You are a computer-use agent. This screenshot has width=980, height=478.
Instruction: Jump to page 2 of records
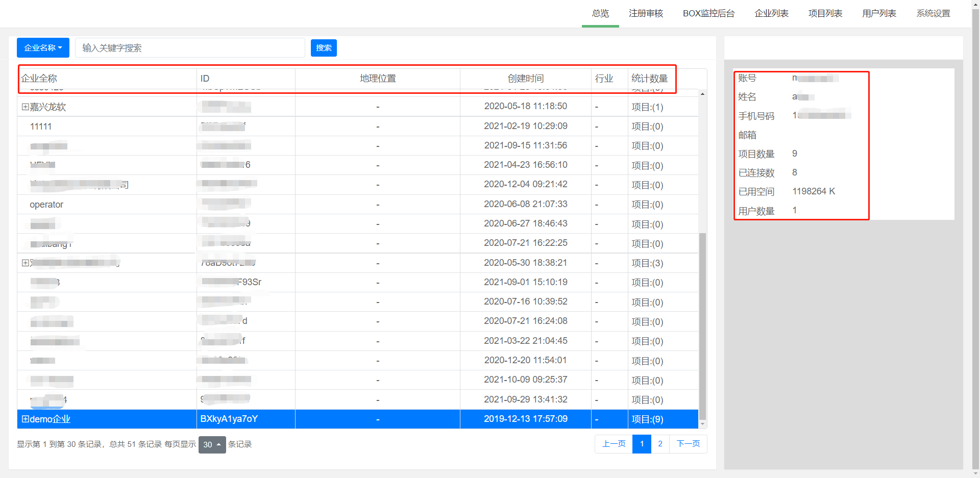click(x=660, y=444)
